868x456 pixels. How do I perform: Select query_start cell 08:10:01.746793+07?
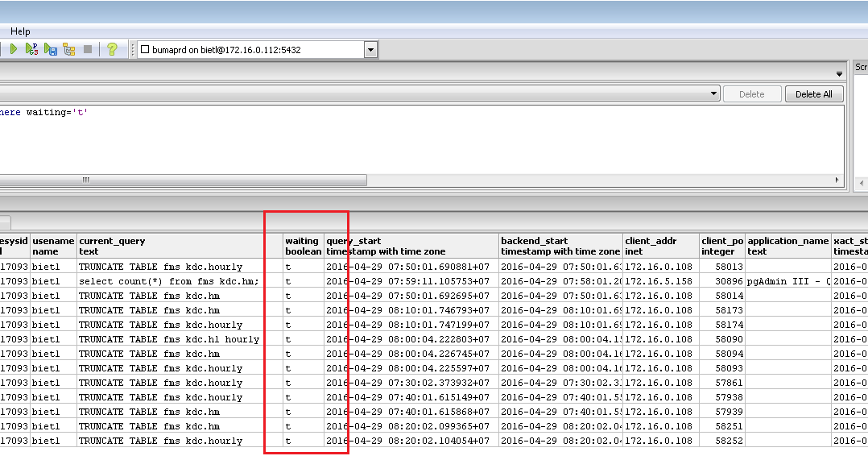click(x=411, y=310)
